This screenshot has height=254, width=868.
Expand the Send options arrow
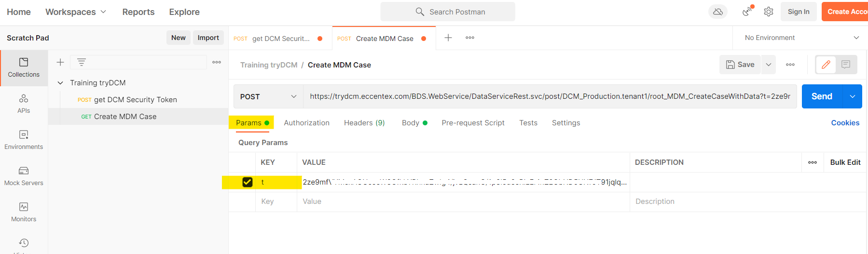[x=853, y=96]
